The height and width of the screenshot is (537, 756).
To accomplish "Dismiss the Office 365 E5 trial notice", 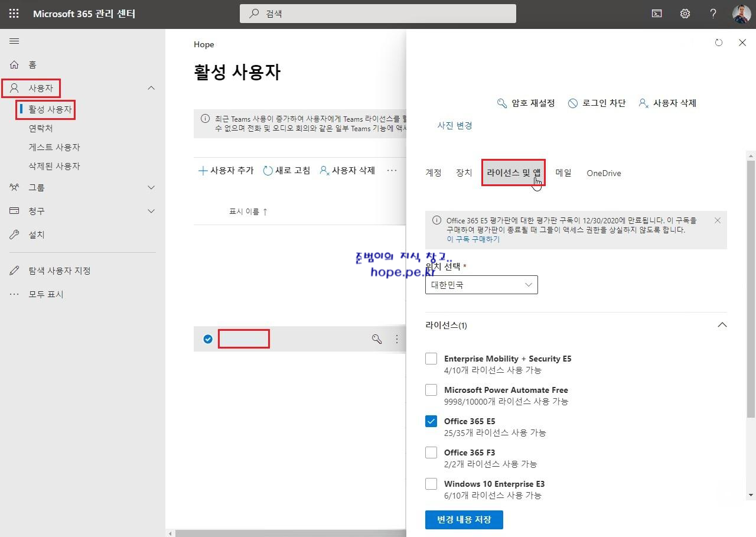I will coord(718,220).
